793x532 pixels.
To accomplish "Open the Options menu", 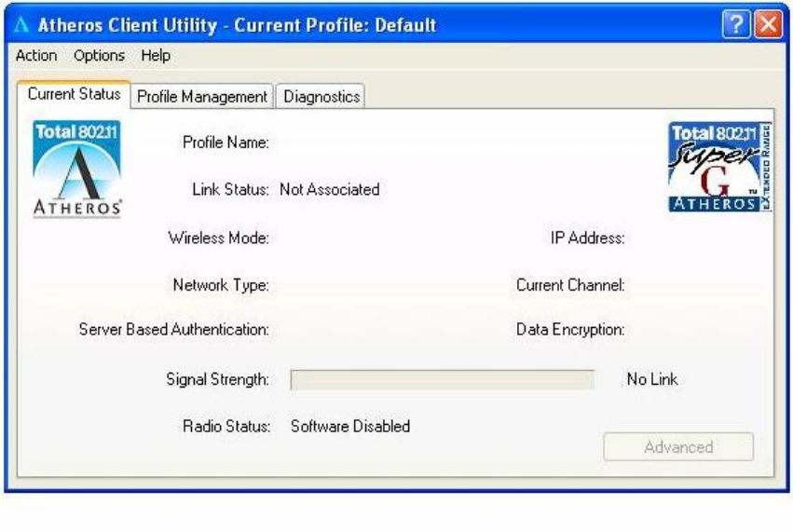I will pos(99,56).
